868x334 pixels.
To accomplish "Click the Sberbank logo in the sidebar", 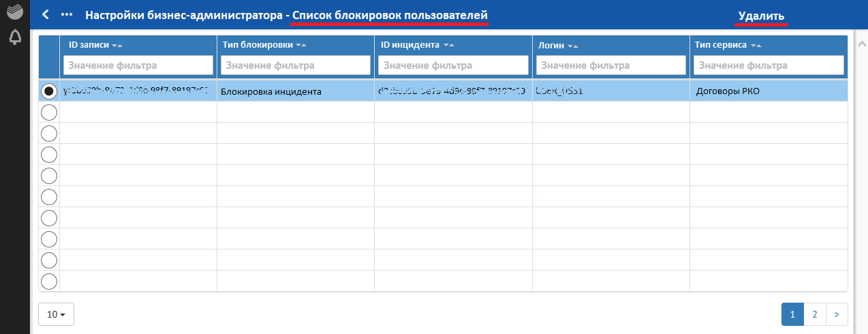I will pos(14,14).
